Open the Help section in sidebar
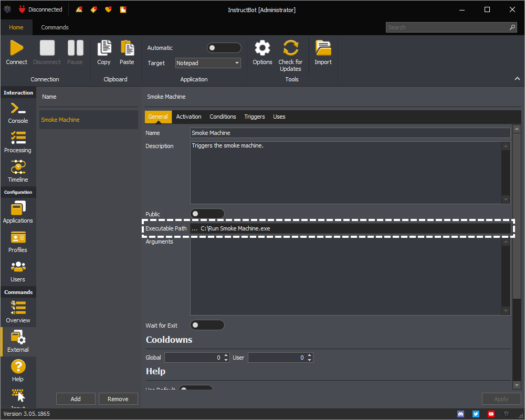The width and height of the screenshot is (525, 420). [18, 371]
